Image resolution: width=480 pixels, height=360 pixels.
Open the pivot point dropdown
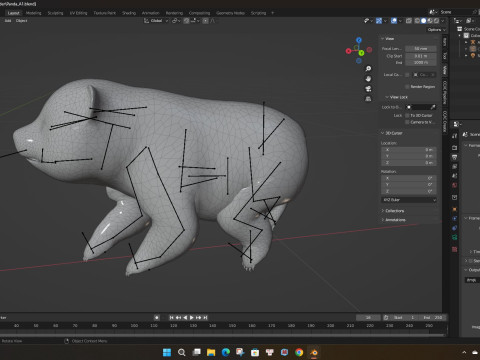pyautogui.click(x=176, y=21)
